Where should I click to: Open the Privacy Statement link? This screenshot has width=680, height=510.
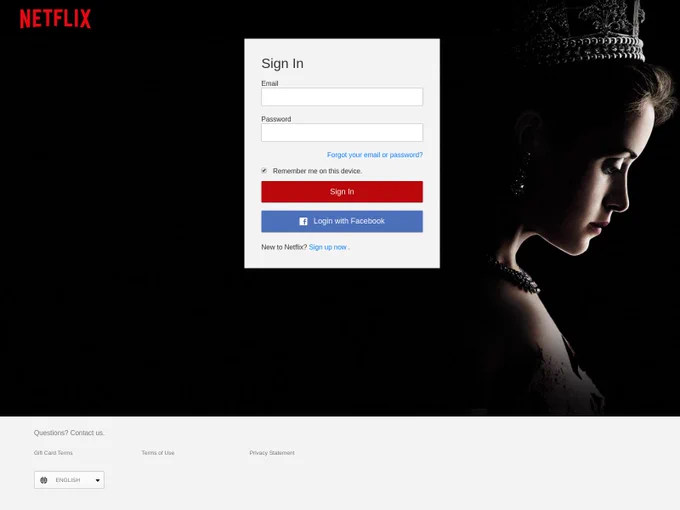(x=272, y=453)
